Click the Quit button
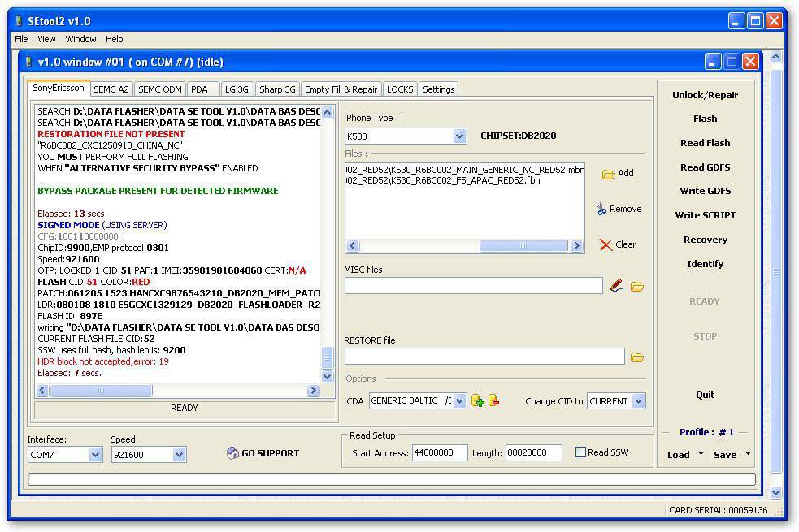This screenshot has height=532, width=799. [x=705, y=395]
